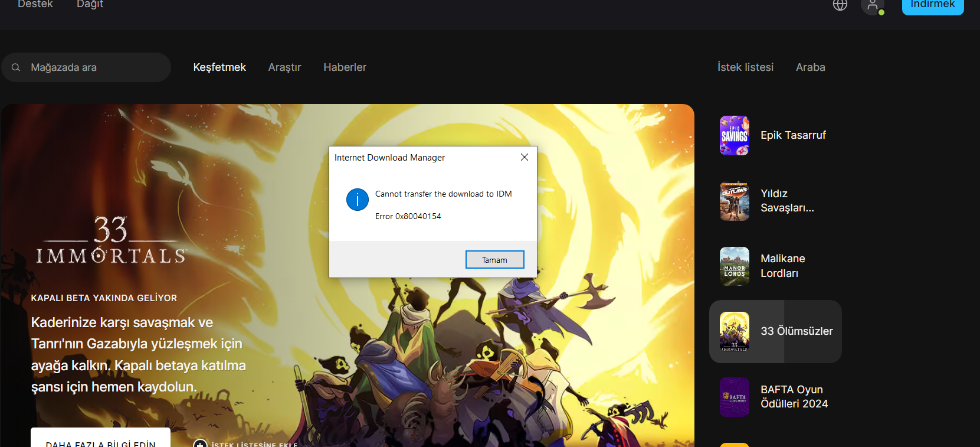Click the Malikane Lordları label
This screenshot has height=447, width=980.
pyautogui.click(x=782, y=266)
